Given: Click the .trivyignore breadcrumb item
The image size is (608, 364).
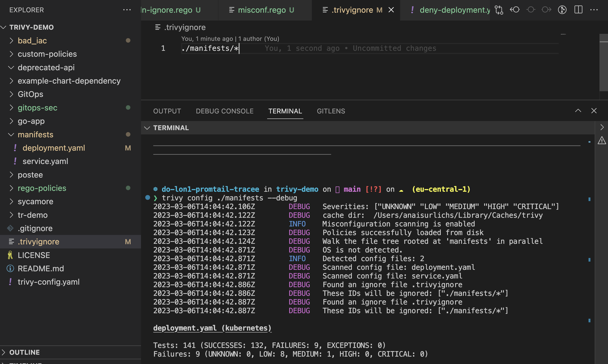Looking at the screenshot, I should [x=181, y=27].
